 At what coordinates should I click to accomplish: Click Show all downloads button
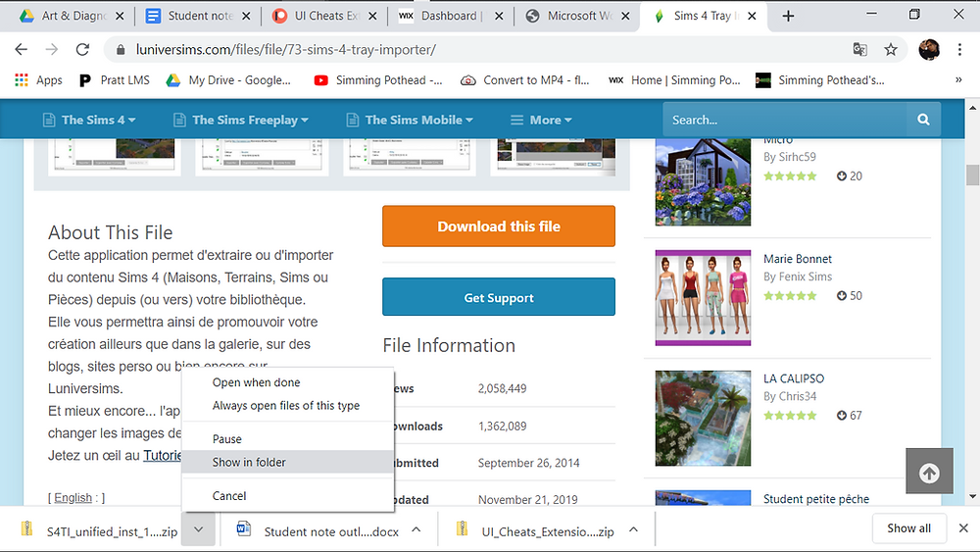[x=908, y=528]
